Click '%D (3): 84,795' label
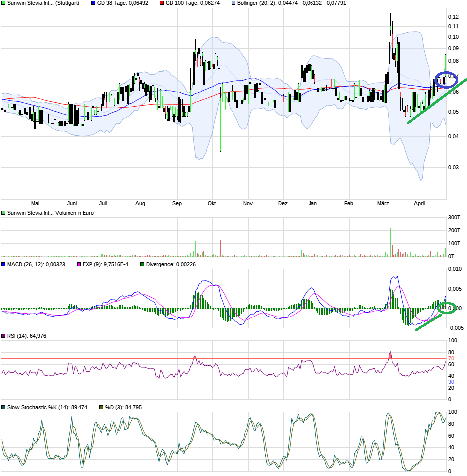 (124, 408)
